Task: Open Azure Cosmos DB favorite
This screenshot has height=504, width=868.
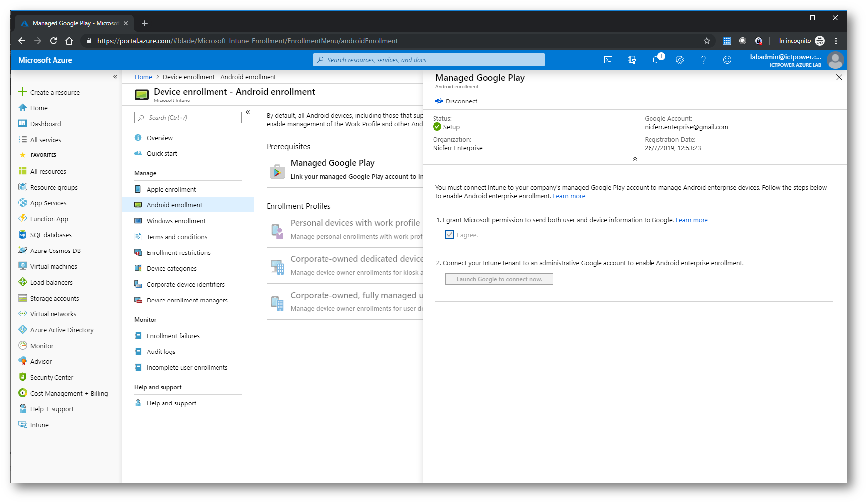Action: (50, 251)
